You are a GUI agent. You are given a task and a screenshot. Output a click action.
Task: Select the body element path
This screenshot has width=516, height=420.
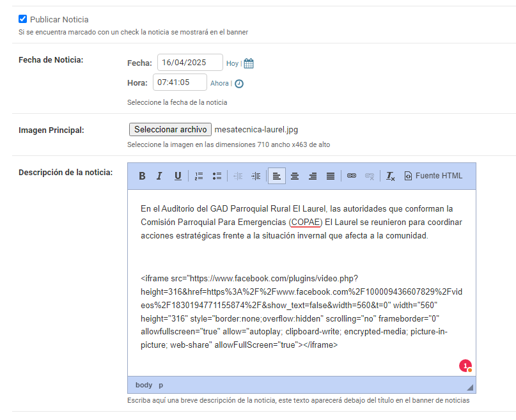pos(144,385)
